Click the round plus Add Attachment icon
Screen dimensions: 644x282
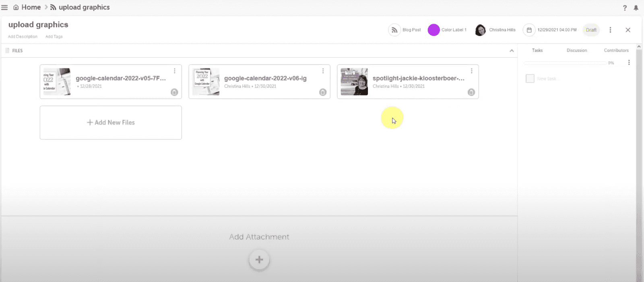[259, 260]
